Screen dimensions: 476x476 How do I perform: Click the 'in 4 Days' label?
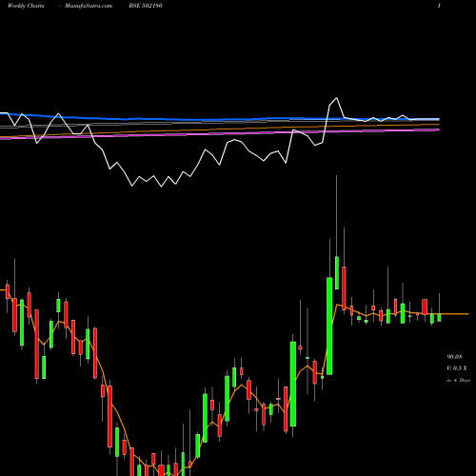458,380
